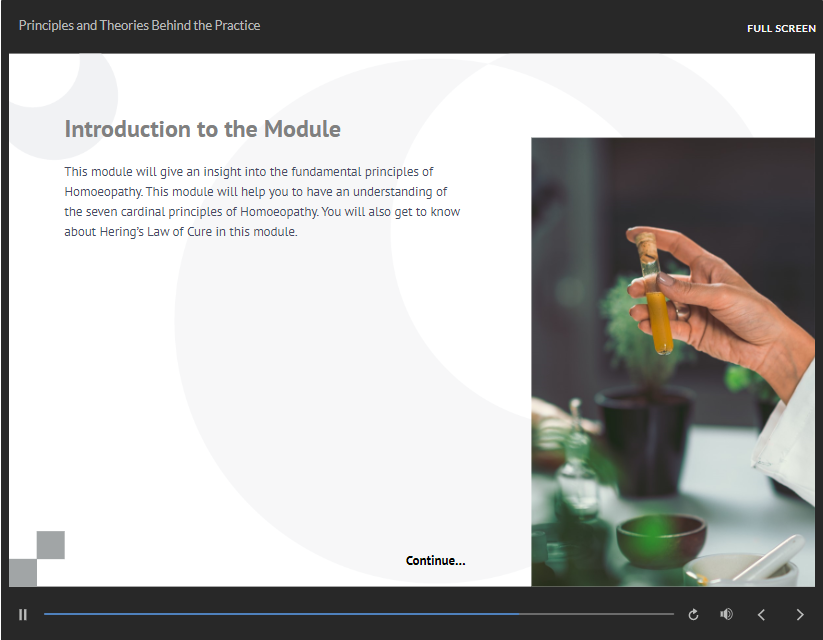Click the Continue... link

tap(435, 560)
